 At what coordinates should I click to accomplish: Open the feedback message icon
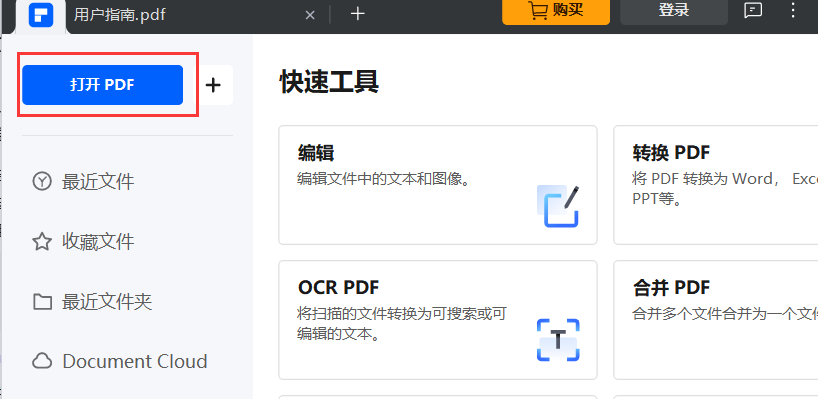(753, 10)
